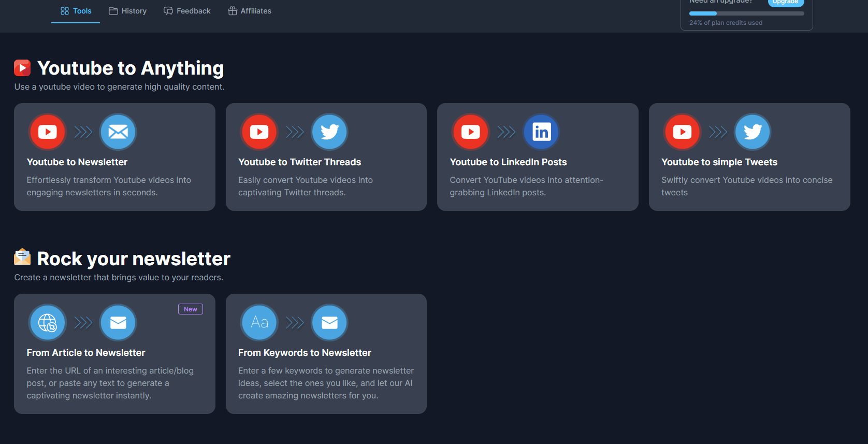868x444 pixels.
Task: Open the Tools tab
Action: pos(76,11)
